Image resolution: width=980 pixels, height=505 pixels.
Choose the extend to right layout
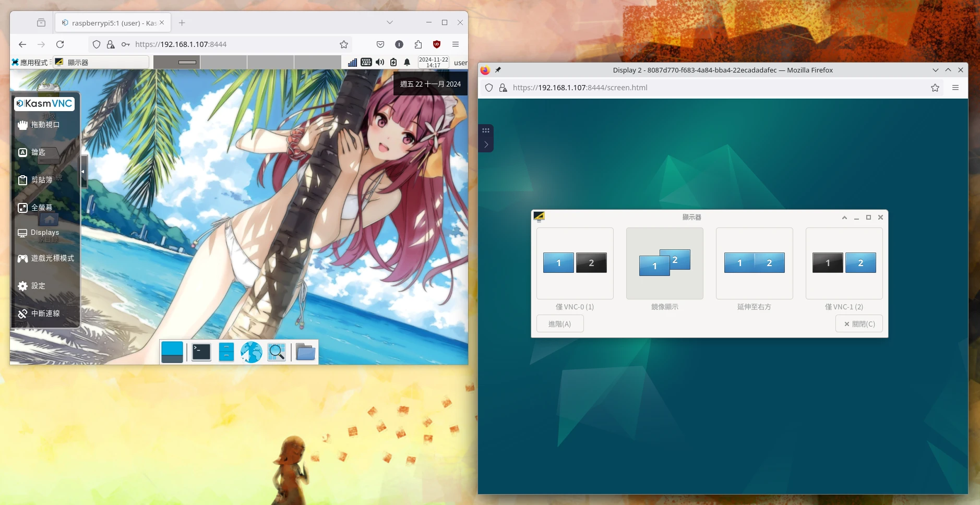754,263
